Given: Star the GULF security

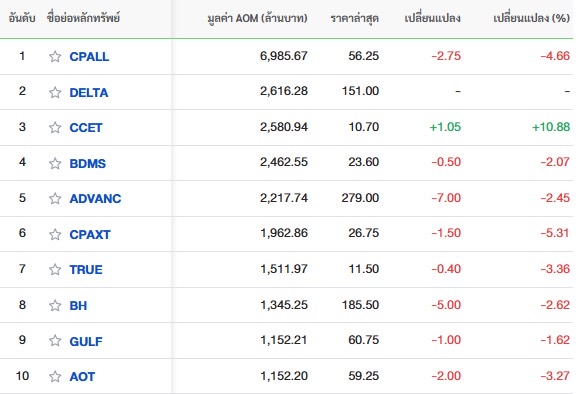Looking at the screenshot, I should [55, 341].
